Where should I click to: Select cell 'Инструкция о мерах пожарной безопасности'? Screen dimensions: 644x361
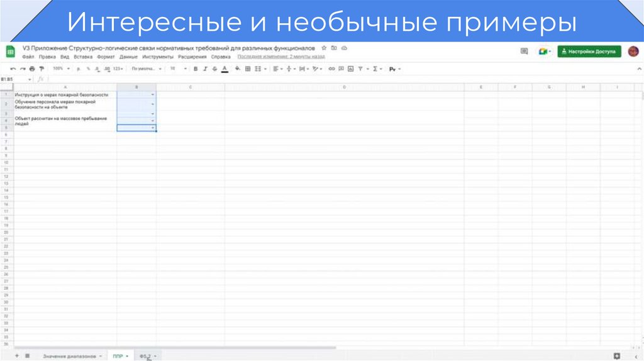tap(65, 95)
